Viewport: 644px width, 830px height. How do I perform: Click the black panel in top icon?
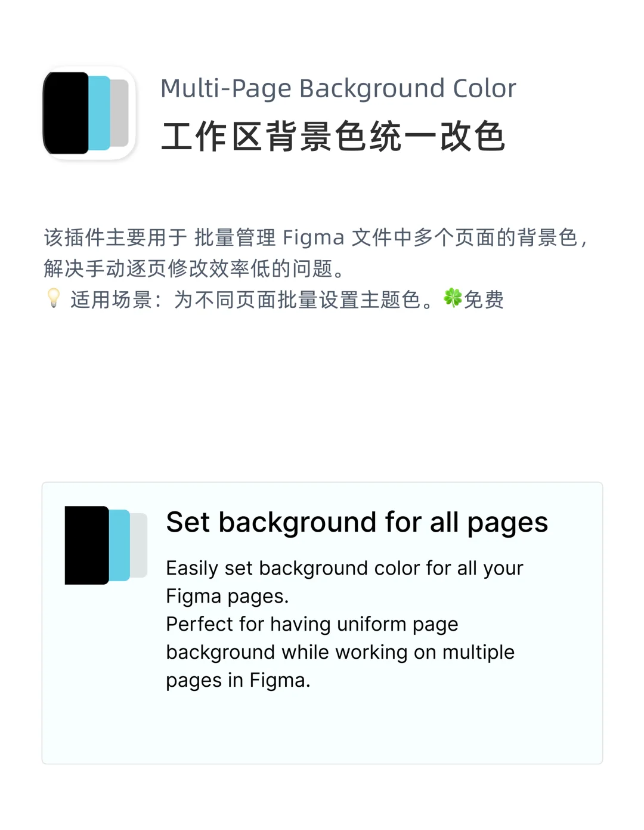[66, 113]
